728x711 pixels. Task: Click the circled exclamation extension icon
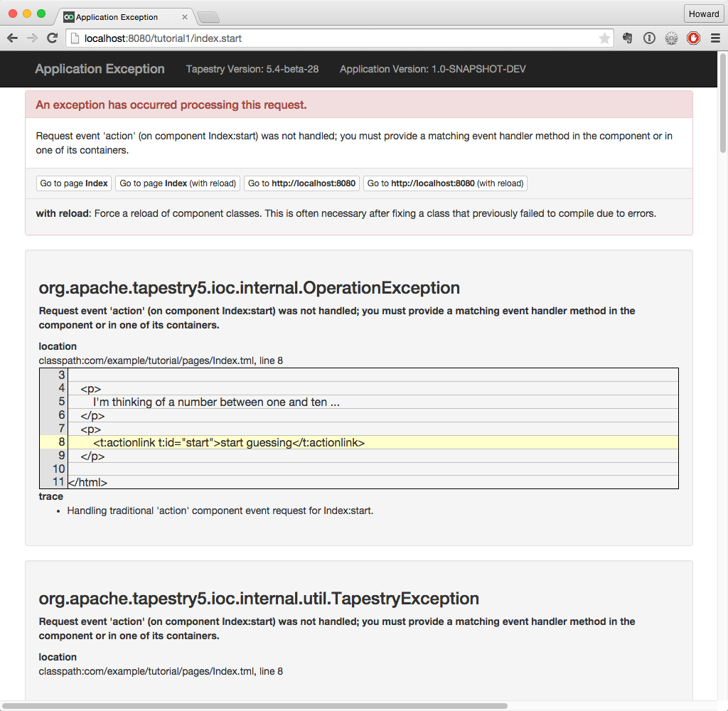tap(649, 38)
